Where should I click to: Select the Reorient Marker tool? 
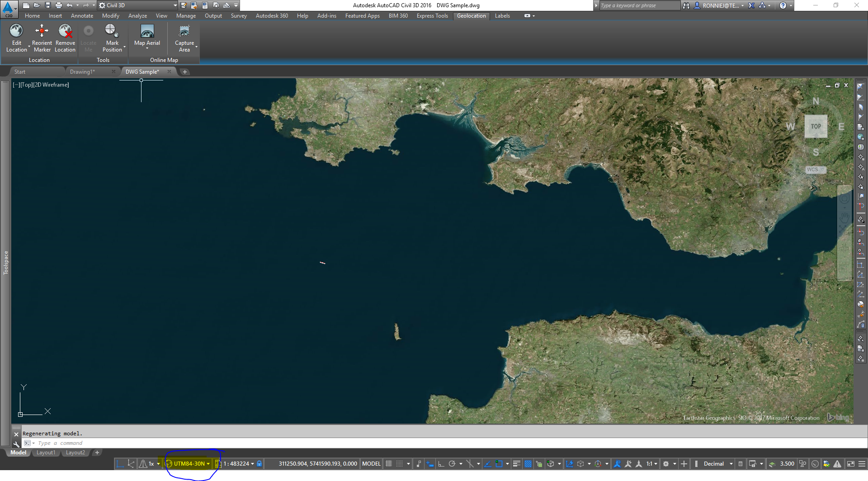[42, 38]
